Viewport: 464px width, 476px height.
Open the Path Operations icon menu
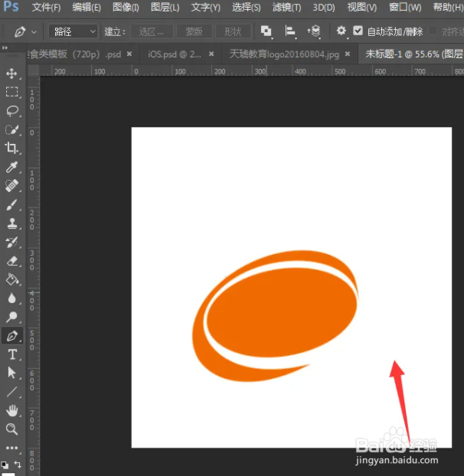(266, 31)
